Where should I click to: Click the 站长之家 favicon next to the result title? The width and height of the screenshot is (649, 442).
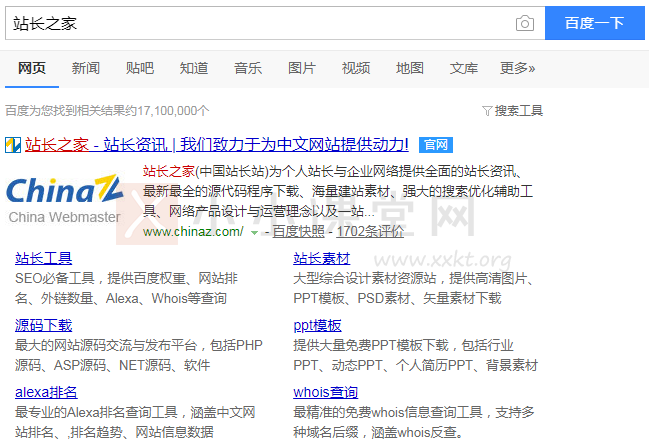pos(13,145)
